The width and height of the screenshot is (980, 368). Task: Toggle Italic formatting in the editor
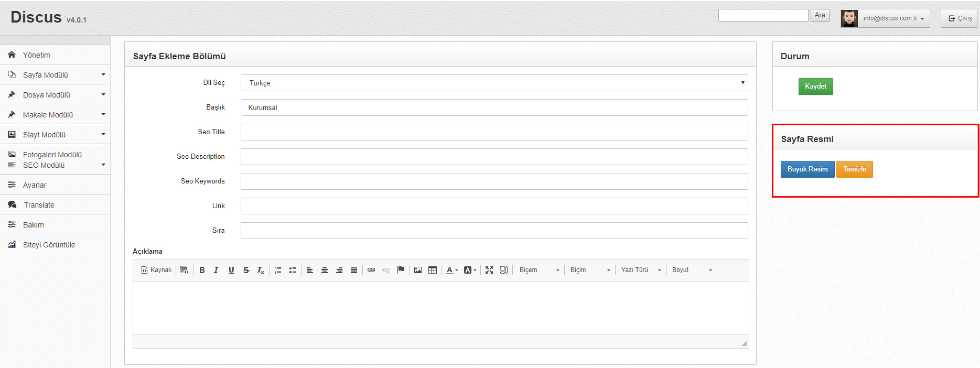coord(216,270)
